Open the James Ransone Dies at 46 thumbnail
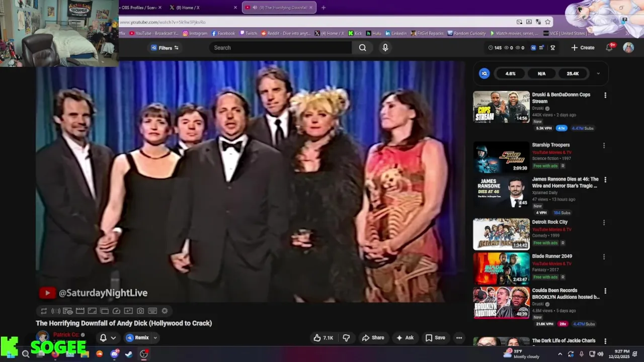The height and width of the screenshot is (362, 644). (501, 192)
